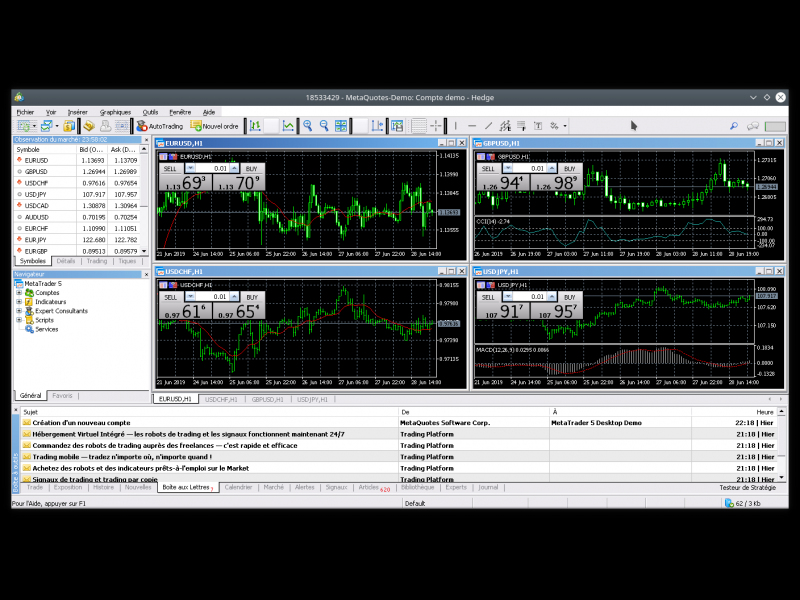Viewport: 800px width, 600px height.
Task: Click the BUY button on GBPUSD chart
Action: coord(569,169)
